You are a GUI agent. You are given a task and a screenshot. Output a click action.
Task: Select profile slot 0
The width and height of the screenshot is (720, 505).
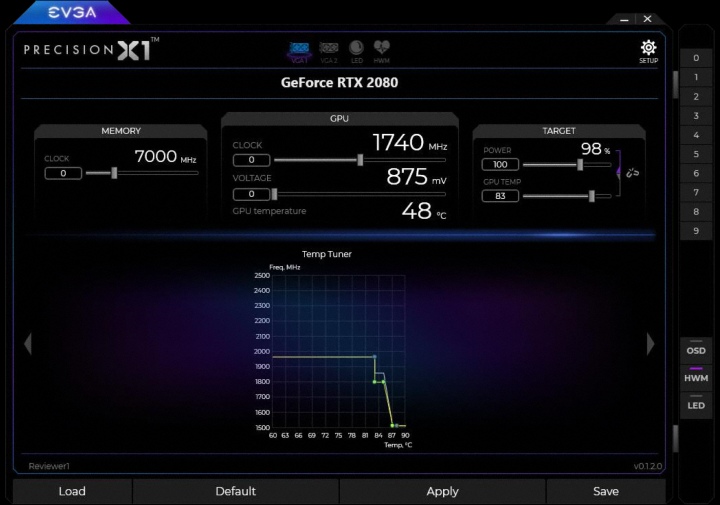click(696, 58)
